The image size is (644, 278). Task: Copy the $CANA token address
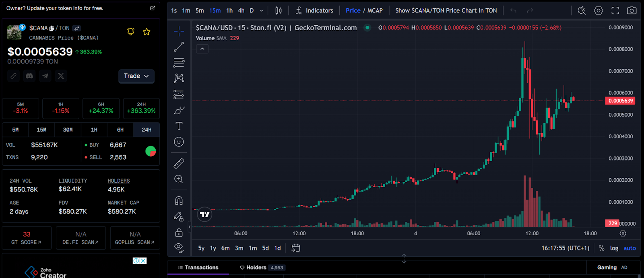coord(52,28)
